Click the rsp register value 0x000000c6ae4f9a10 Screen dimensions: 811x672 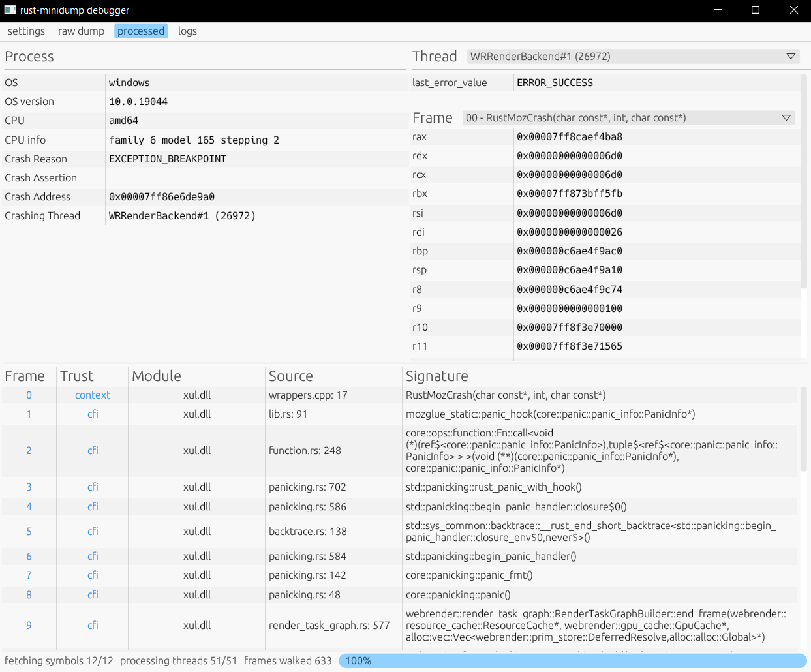tap(570, 270)
